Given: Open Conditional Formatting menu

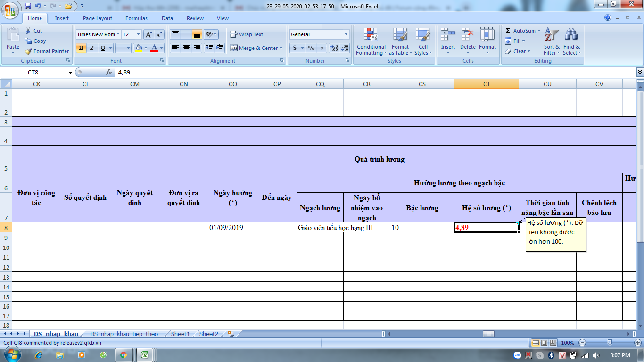Looking at the screenshot, I should 371,41.
